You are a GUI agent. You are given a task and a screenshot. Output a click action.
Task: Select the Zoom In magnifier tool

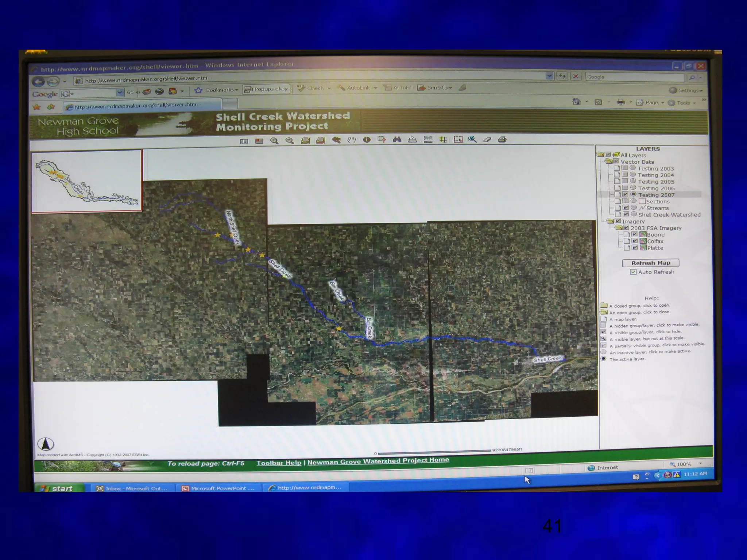click(x=274, y=141)
